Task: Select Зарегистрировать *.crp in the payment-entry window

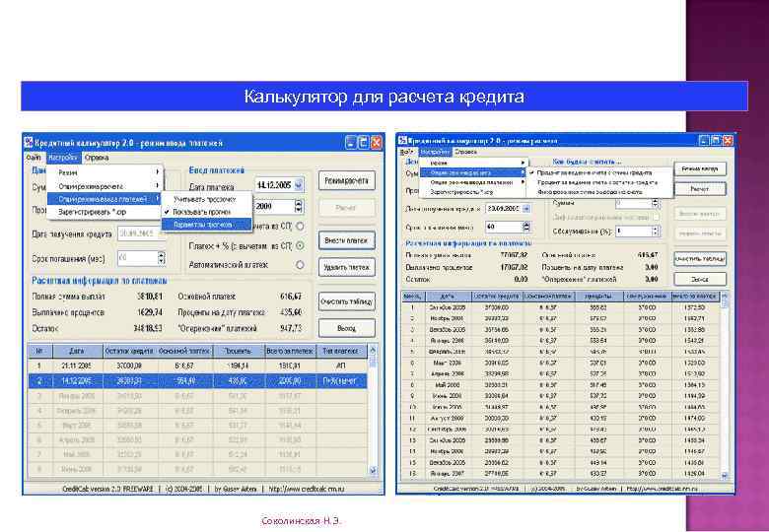Action: [105, 212]
